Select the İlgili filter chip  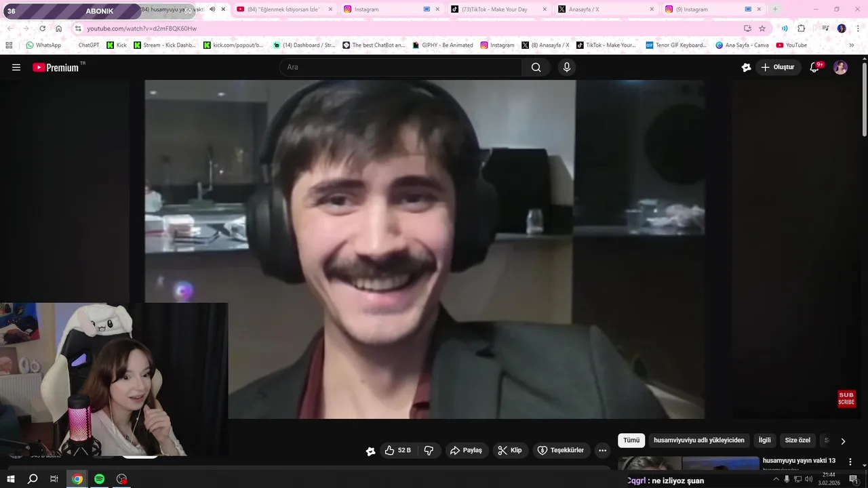coord(764,441)
